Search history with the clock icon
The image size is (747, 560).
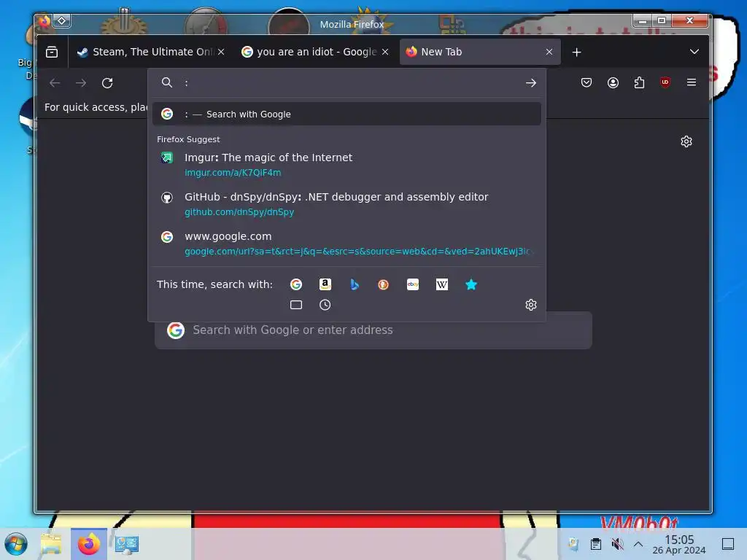pyautogui.click(x=325, y=305)
